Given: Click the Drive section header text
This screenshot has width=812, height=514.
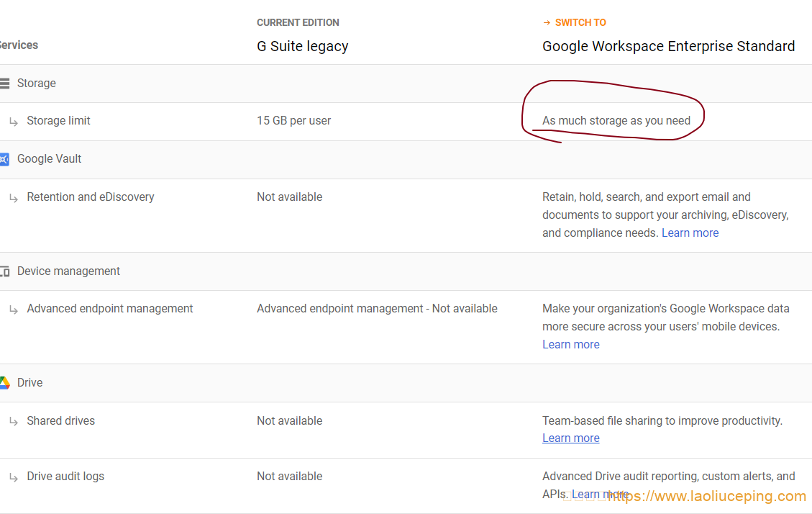Looking at the screenshot, I should click(x=30, y=383).
